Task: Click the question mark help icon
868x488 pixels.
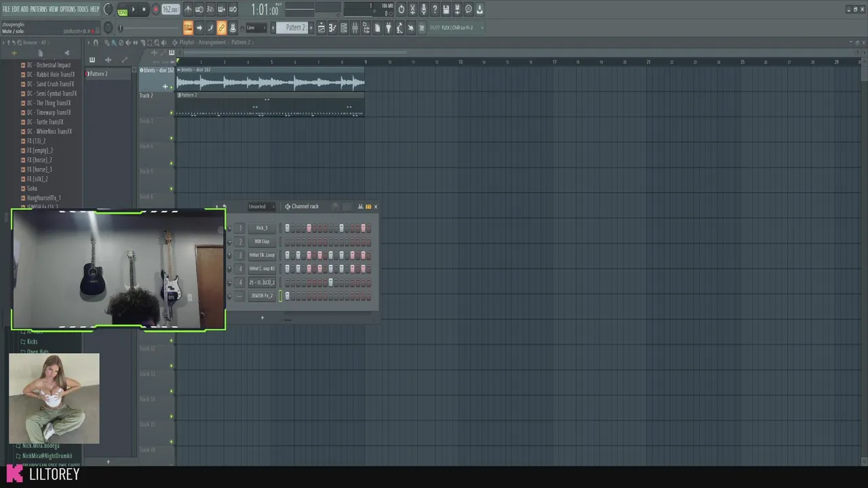Action: tap(435, 9)
